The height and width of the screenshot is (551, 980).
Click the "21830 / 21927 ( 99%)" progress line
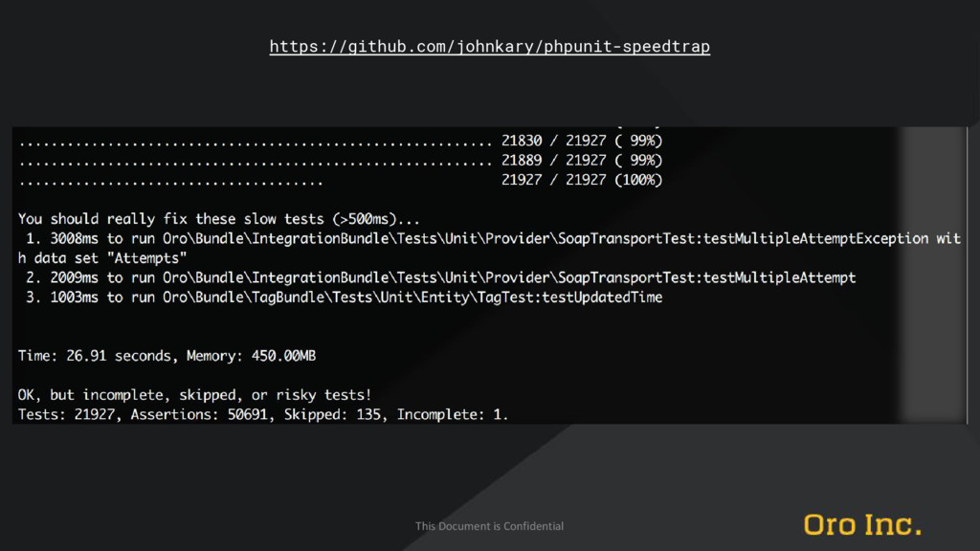click(x=341, y=142)
